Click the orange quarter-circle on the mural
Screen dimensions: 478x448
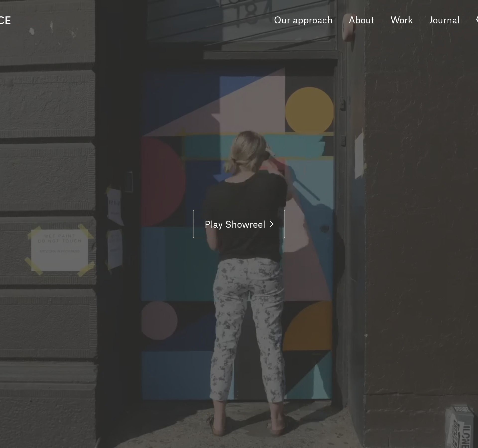tap(308, 326)
